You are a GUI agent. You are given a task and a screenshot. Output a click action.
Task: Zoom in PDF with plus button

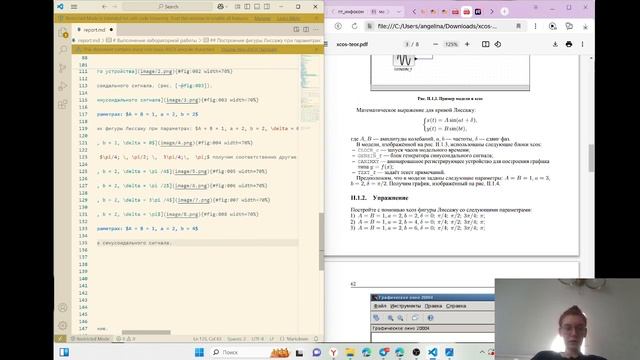click(x=467, y=44)
